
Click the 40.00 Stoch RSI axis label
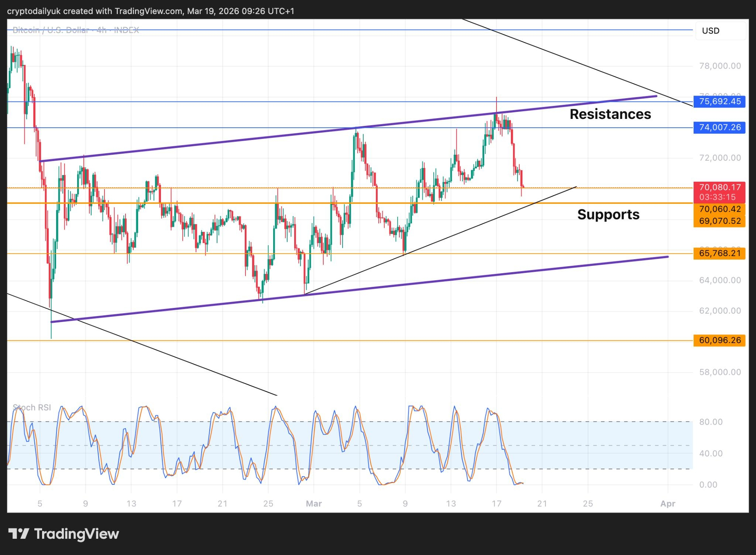(x=711, y=453)
